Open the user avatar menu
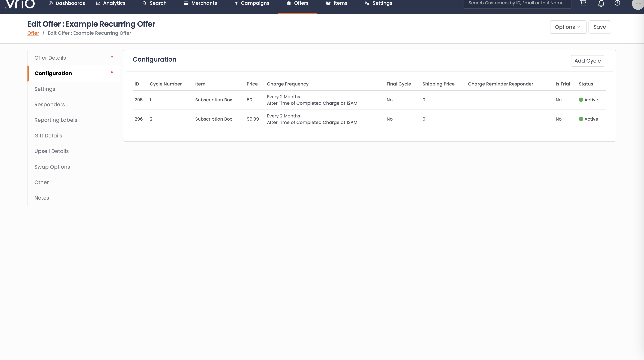This screenshot has width=644, height=360. (638, 4)
